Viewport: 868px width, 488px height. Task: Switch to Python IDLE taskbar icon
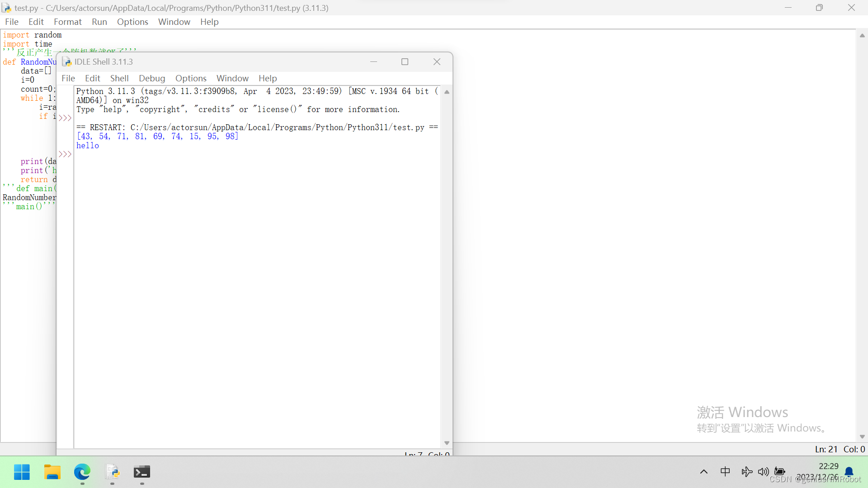point(112,472)
